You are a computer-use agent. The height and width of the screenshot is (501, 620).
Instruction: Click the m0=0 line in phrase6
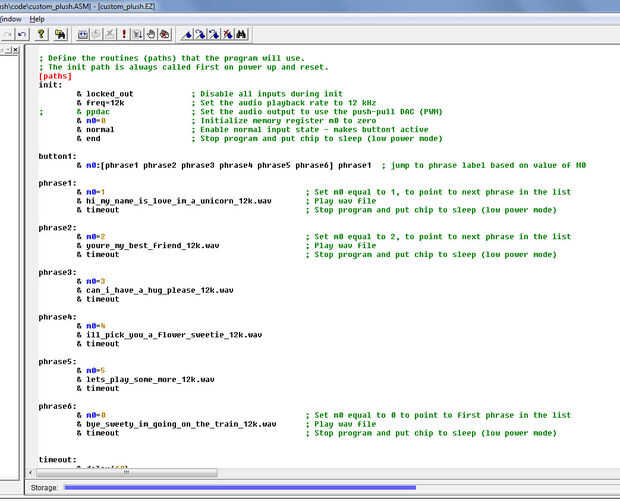click(91, 416)
